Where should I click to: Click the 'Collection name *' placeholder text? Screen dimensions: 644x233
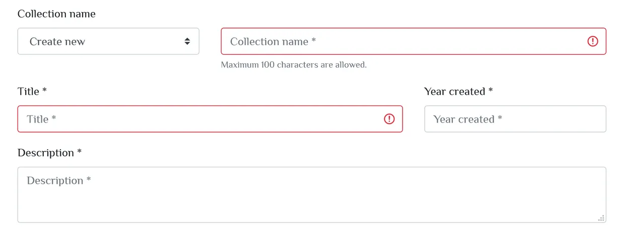coord(273,42)
